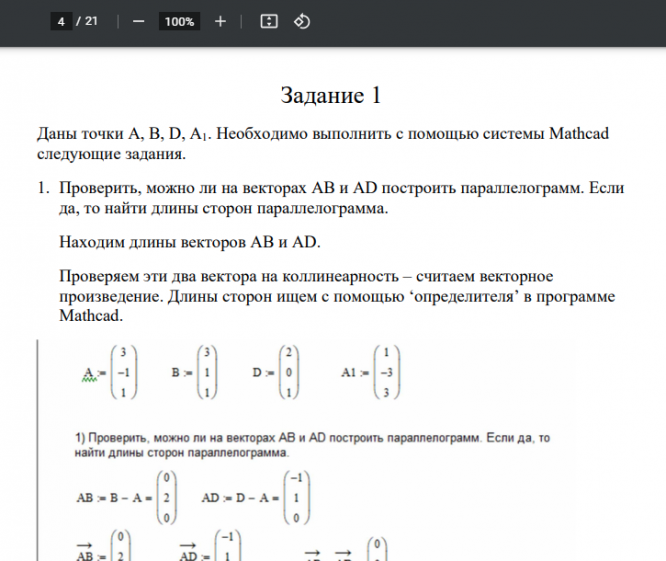
Task: Click the Mathcad definition of point A1
Action: click(371, 372)
